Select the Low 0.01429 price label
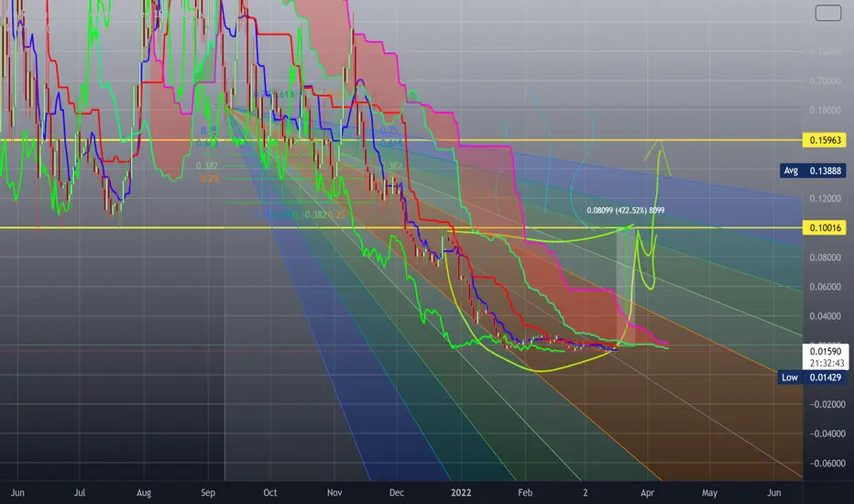 (x=812, y=377)
